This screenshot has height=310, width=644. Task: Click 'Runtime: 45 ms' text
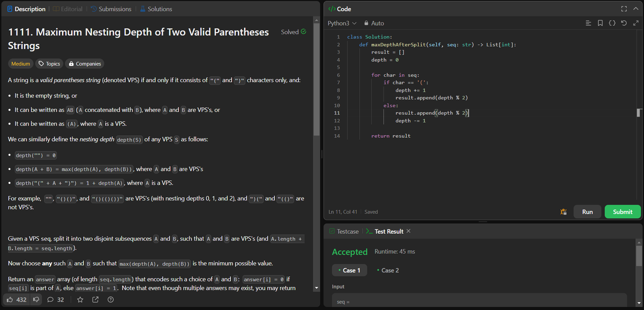pyautogui.click(x=394, y=252)
